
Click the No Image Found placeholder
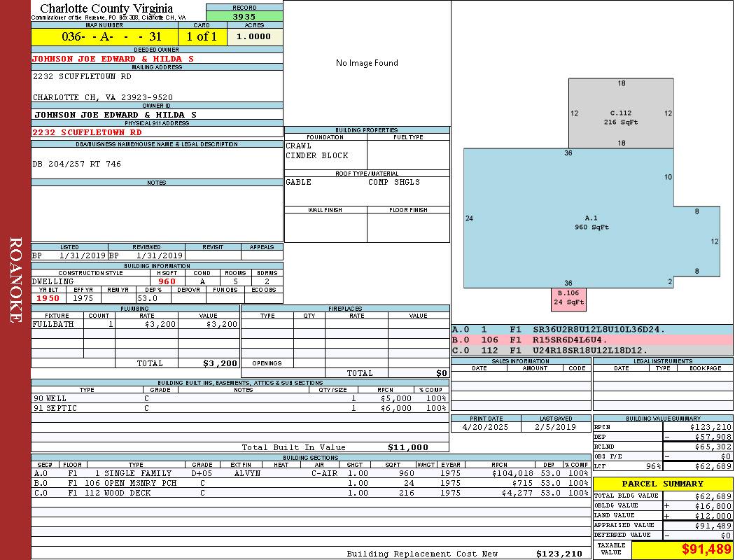[367, 63]
